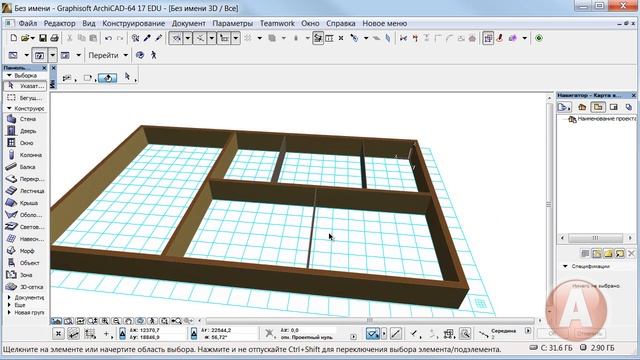The image size is (640, 360).
Task: Click the viewport vertical scrollbar
Action: (x=549, y=204)
